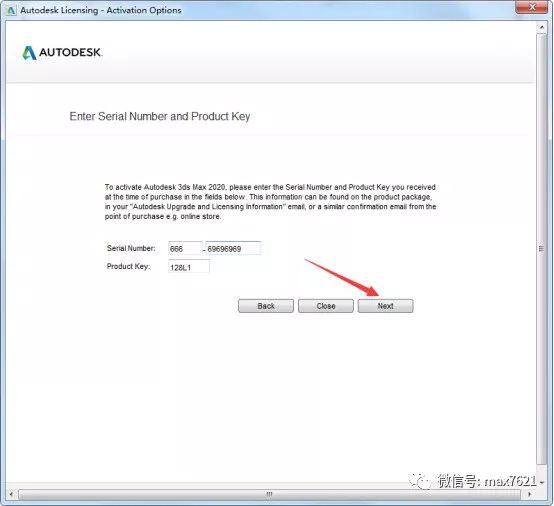Click the Next button
554x506 pixels.
click(385, 306)
